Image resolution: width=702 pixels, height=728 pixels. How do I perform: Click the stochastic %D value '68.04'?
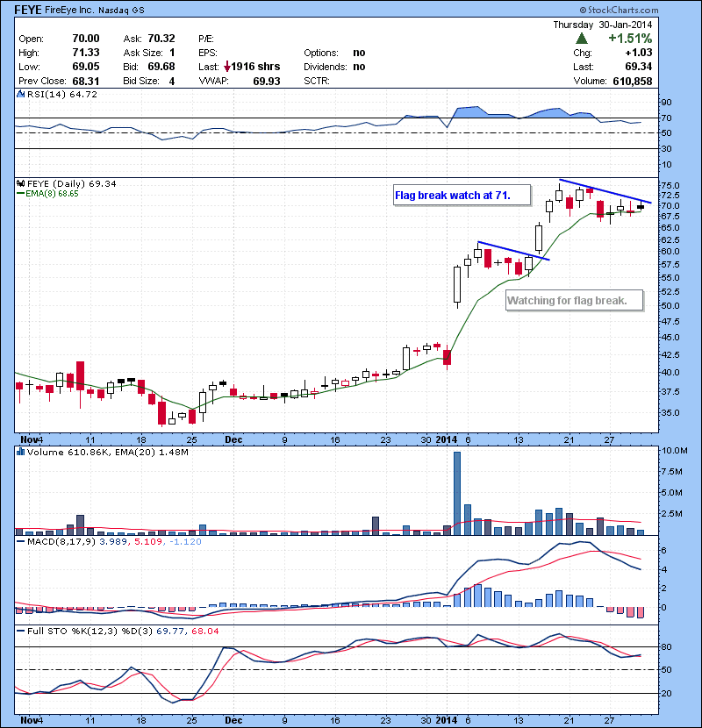(204, 631)
